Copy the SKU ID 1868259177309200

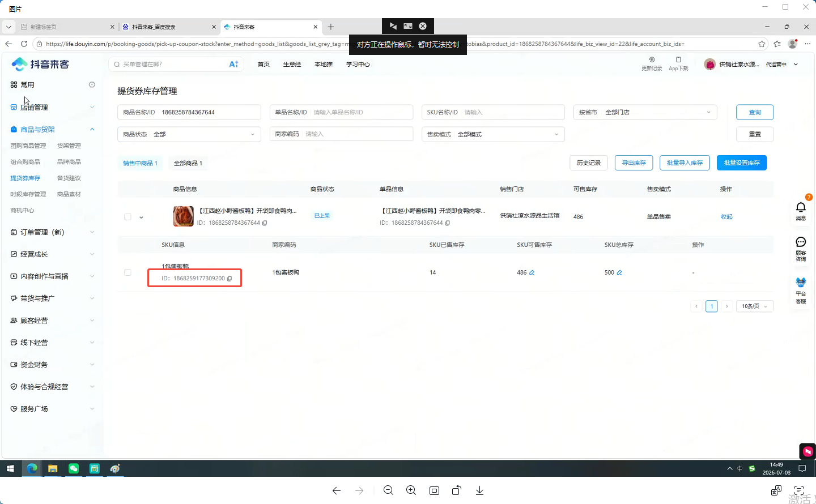click(229, 279)
